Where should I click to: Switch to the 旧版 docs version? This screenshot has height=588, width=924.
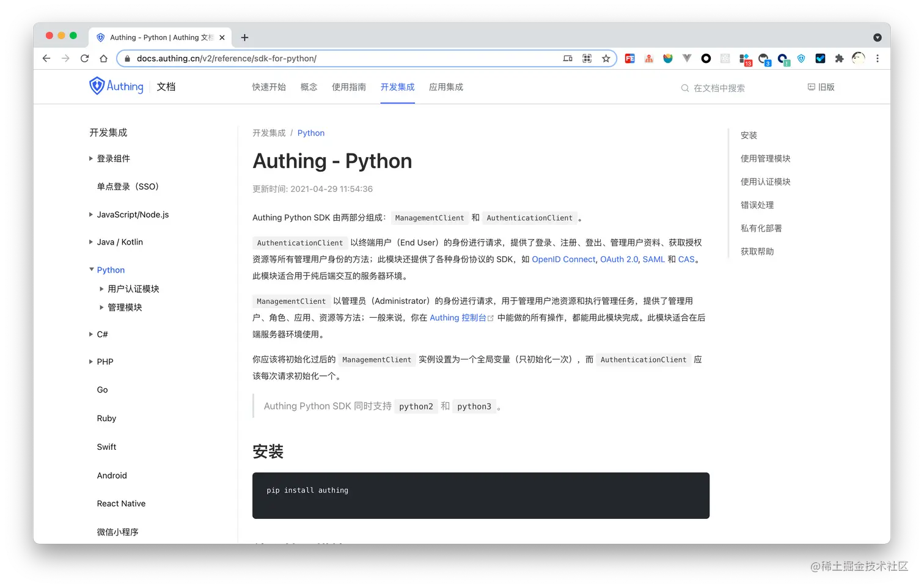(821, 87)
